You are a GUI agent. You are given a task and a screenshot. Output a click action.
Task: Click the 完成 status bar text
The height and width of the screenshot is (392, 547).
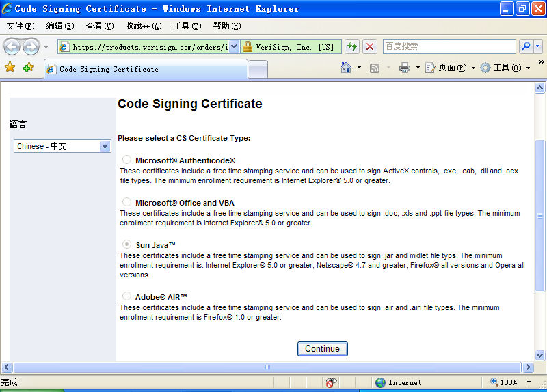click(9, 382)
